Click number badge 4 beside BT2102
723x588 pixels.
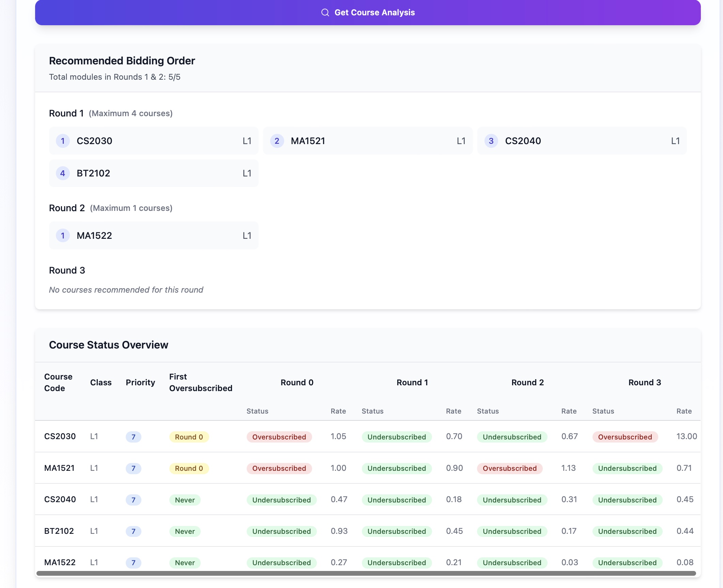(x=63, y=173)
